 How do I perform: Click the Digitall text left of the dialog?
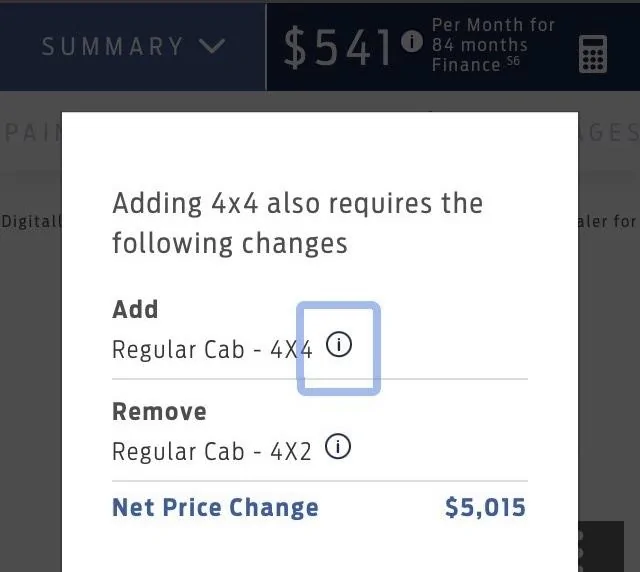pos(30,221)
